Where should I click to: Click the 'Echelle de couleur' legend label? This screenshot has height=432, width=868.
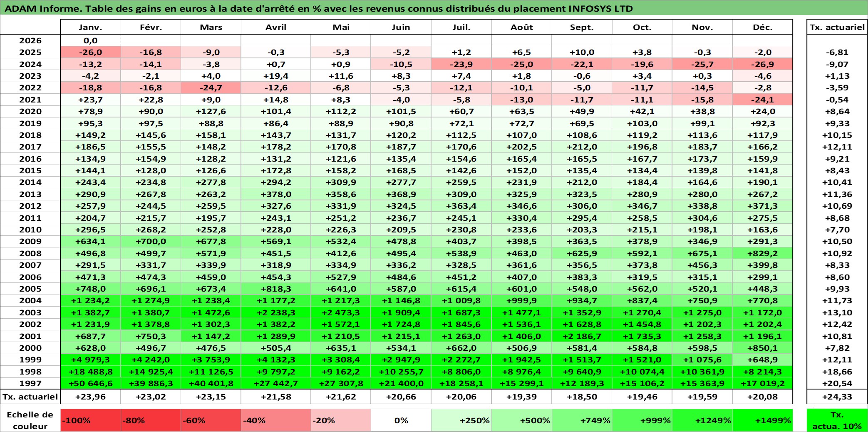pos(30,420)
